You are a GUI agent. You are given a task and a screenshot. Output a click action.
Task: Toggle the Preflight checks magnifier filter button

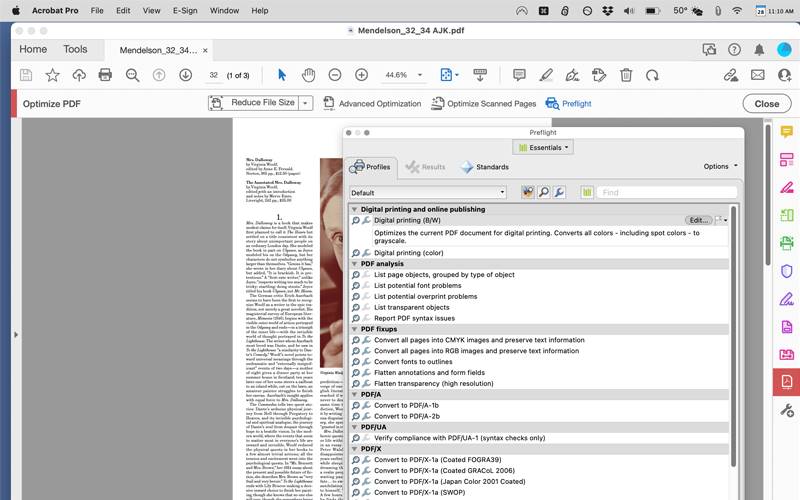click(543, 192)
